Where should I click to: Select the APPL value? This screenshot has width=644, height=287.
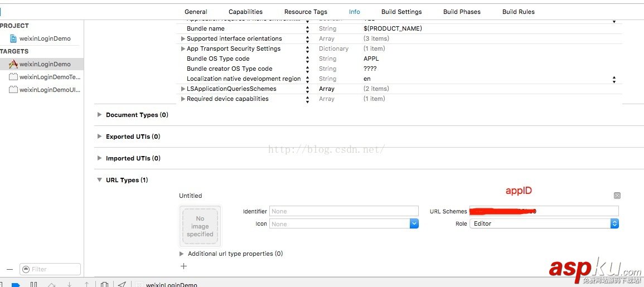tap(371, 59)
